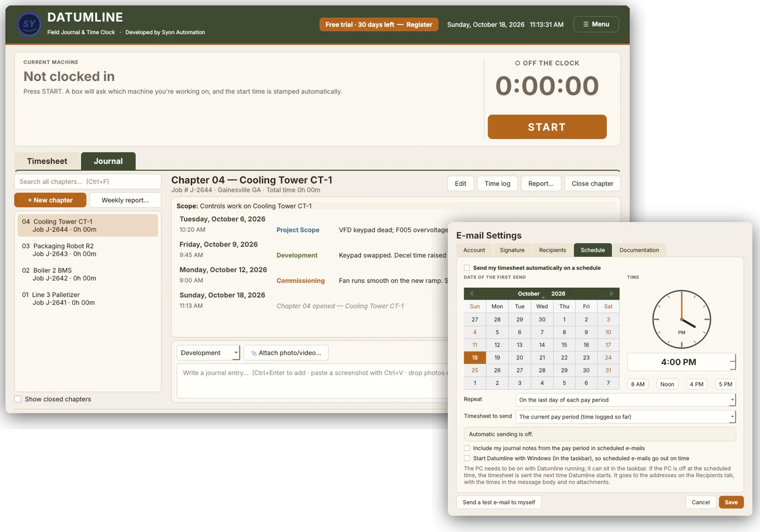Open the journal entry type dropdown
Image resolution: width=760 pixels, height=532 pixels.
tap(208, 353)
